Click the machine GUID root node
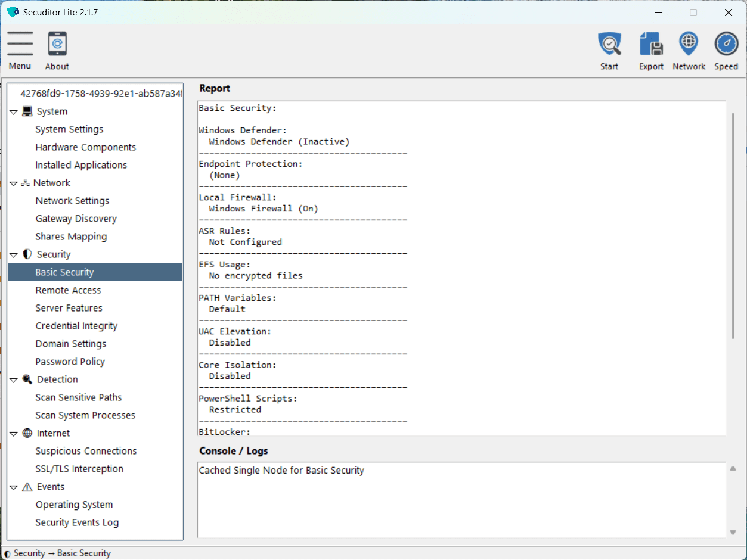Viewport: 747px width, 560px height. tap(101, 94)
